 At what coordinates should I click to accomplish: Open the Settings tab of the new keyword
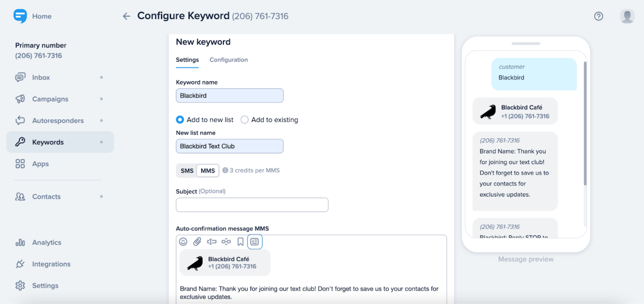coord(187,60)
